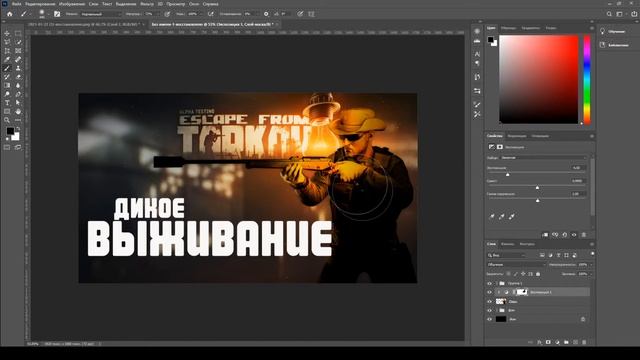Switch to the Channels tab in Layers panel
The height and width of the screenshot is (360, 640).
click(x=507, y=244)
